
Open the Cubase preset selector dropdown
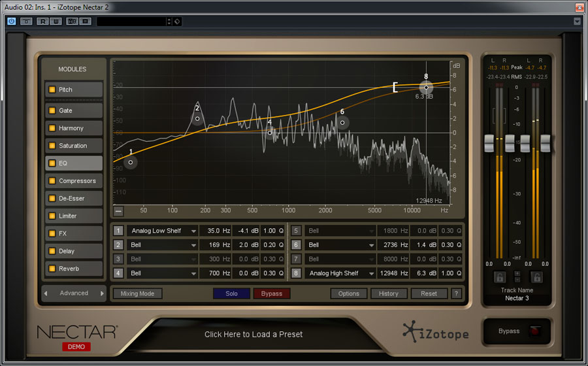click(169, 21)
